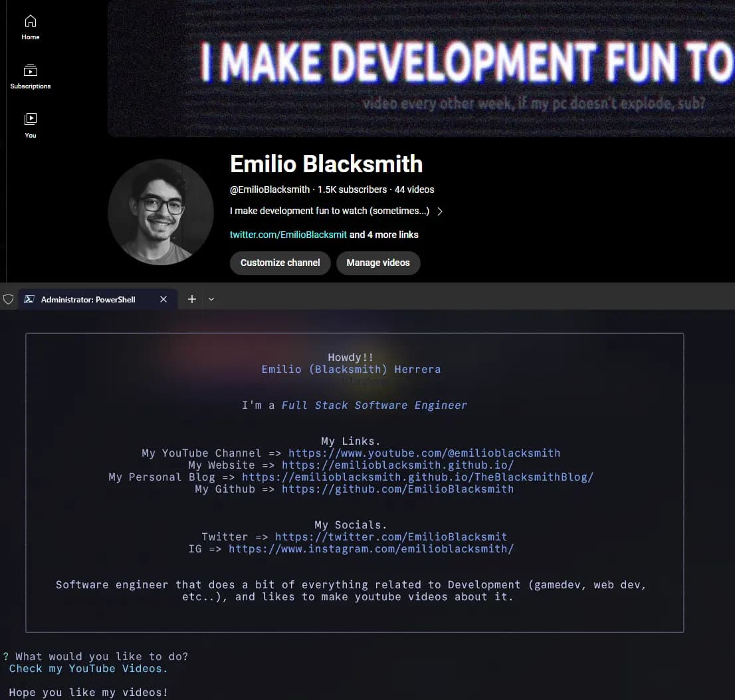735x700 pixels.
Task: Open the terminal profiles dropdown arrow
Action: [x=211, y=300]
